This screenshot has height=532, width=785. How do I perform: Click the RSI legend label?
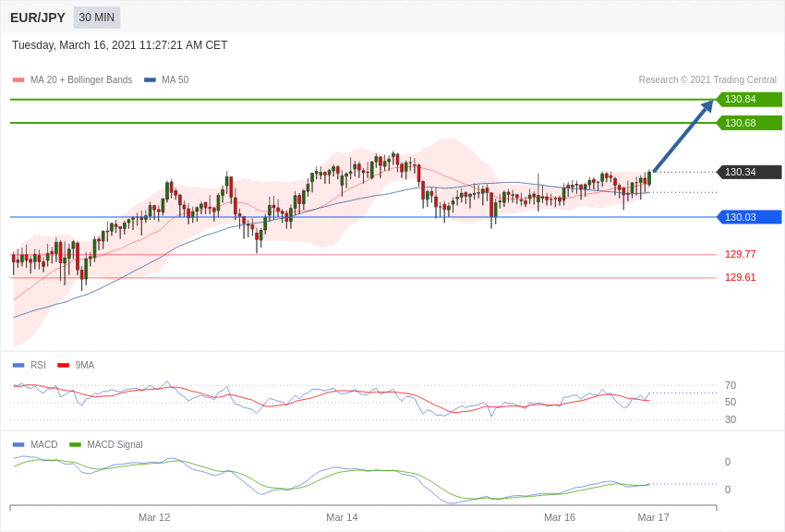(38, 366)
